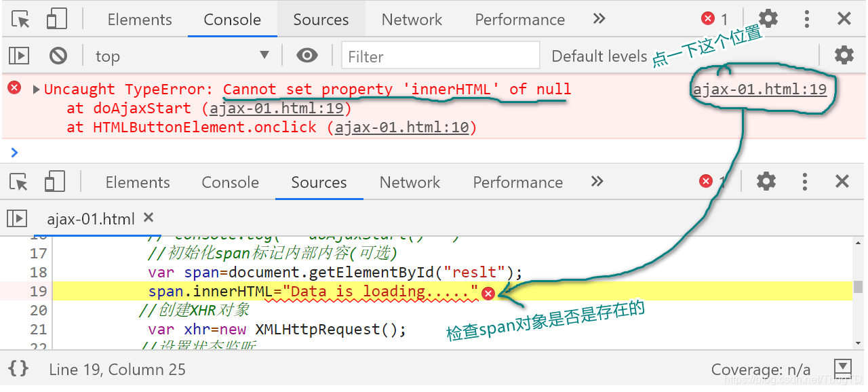Toggle the drawer icon beside Coverage

(842, 368)
